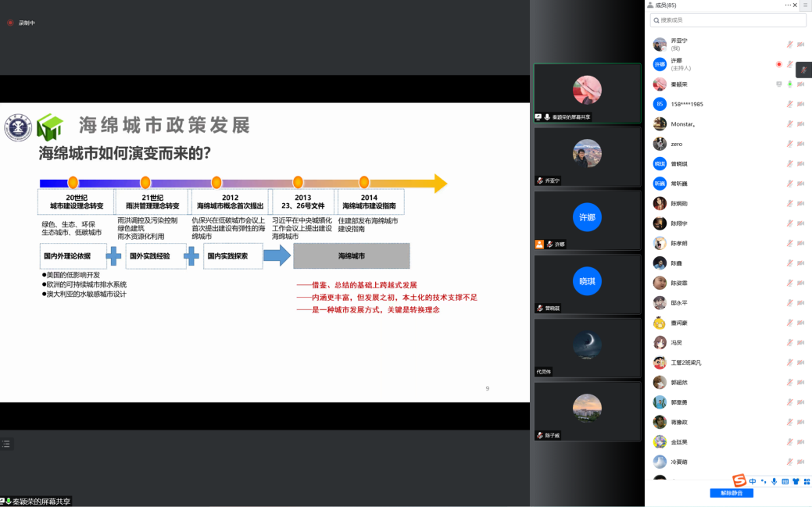Click the Sogou voice input microphone

click(774, 481)
